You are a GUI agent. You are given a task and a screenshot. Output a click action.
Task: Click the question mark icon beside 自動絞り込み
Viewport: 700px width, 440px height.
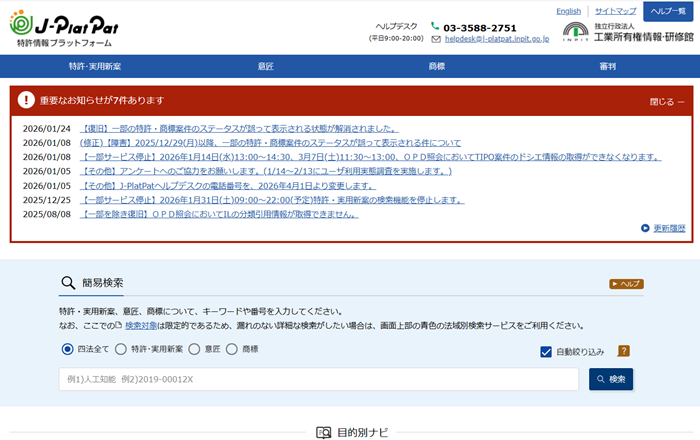623,351
